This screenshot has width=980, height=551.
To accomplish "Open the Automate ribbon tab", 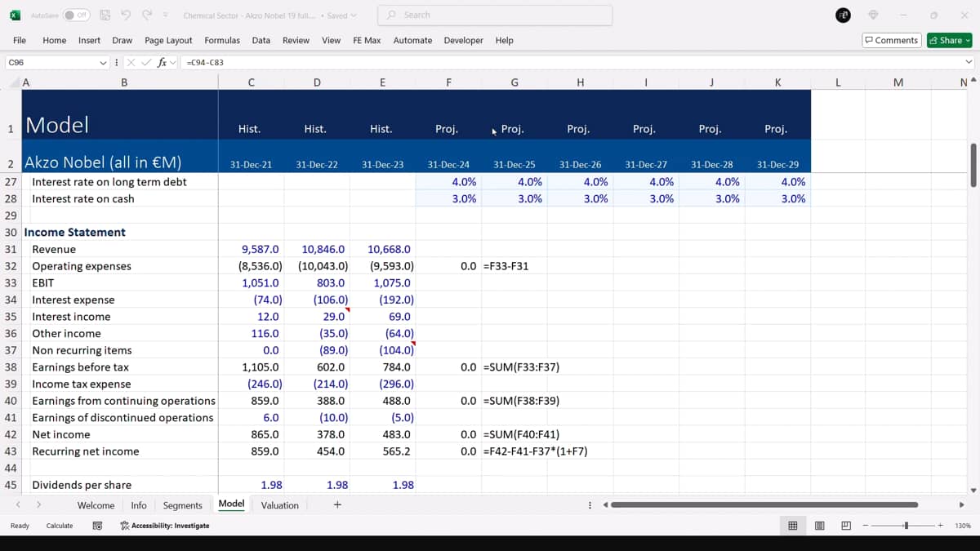I will coord(412,40).
